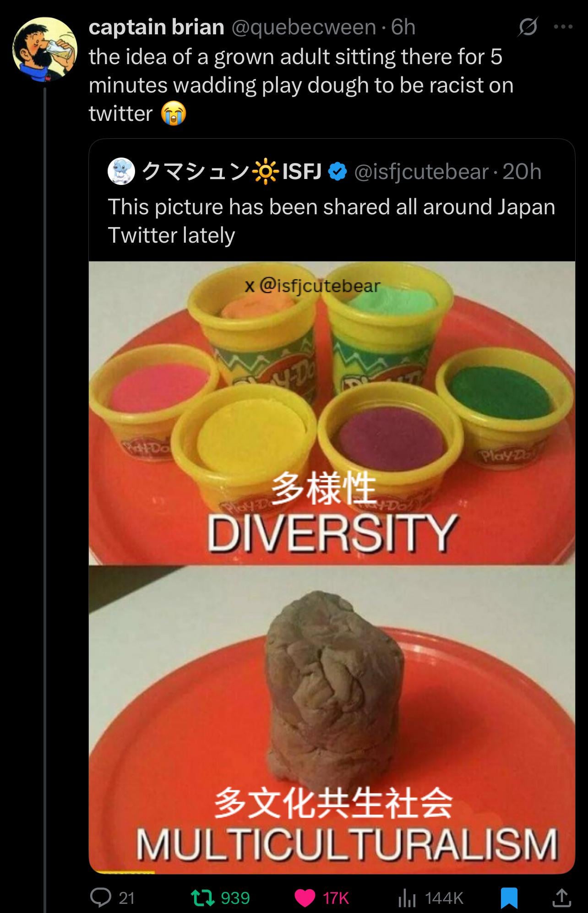Viewport: 588px width, 913px height.
Task: Open the 6h timestamp
Action: pyautogui.click(x=403, y=27)
